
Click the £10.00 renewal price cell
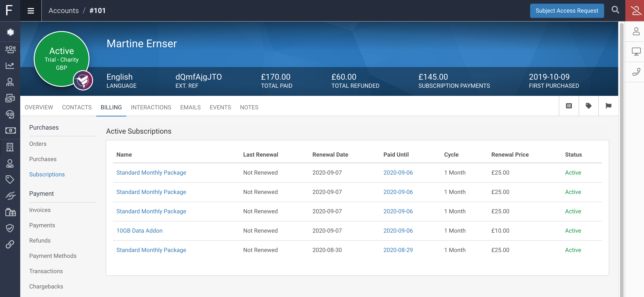click(x=500, y=230)
